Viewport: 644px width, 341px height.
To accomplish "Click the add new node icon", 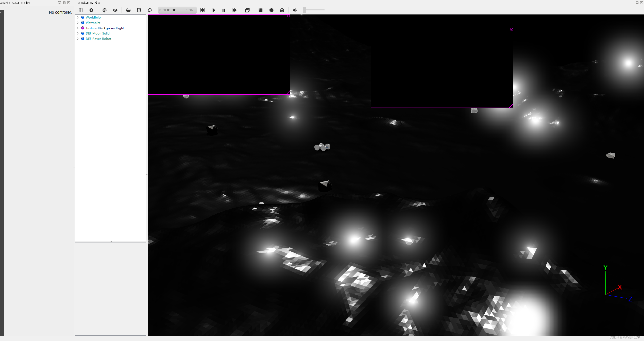I will tap(91, 10).
